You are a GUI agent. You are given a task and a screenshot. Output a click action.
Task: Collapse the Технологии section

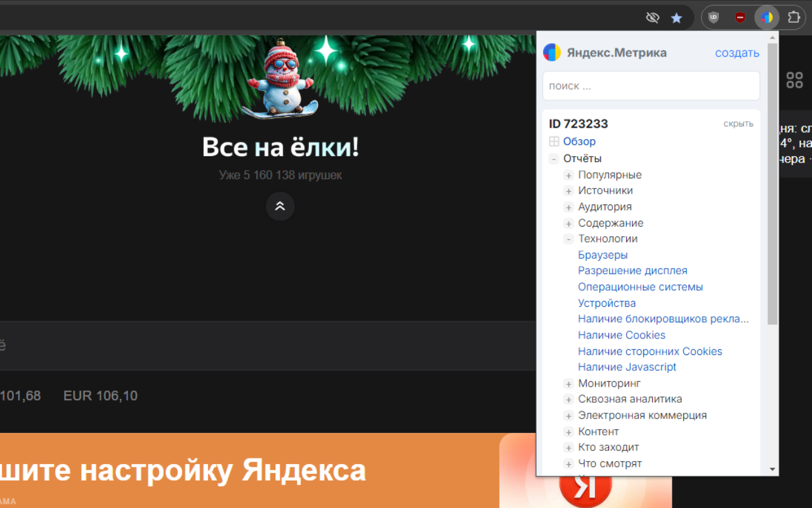click(568, 239)
